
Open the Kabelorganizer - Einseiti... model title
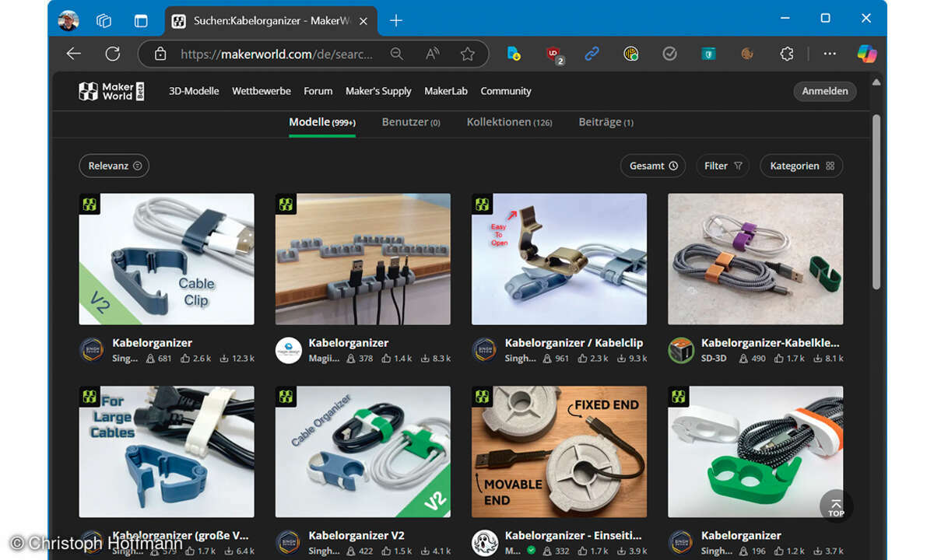(574, 536)
